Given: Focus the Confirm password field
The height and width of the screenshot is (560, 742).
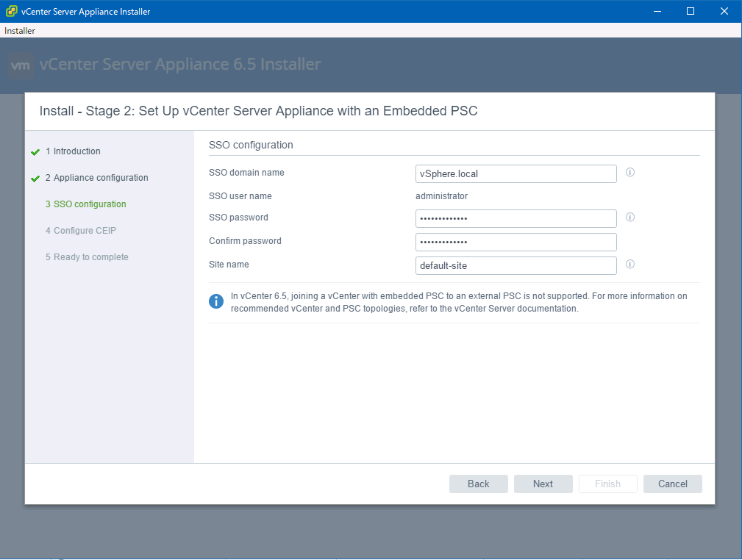Looking at the screenshot, I should [x=516, y=243].
